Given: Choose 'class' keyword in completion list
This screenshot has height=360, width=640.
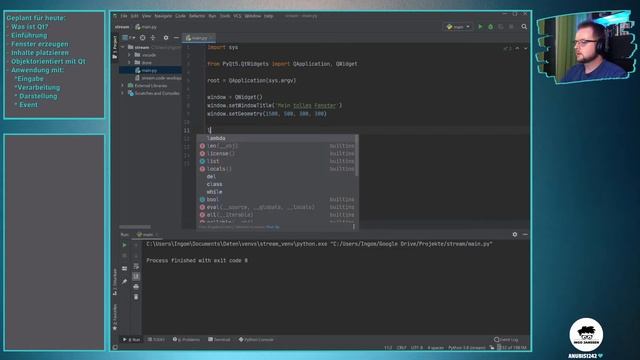Looking at the screenshot, I should coord(276,184).
